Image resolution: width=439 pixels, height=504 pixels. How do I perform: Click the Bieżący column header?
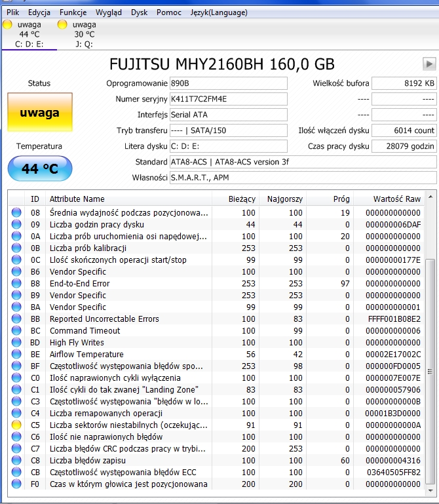pyautogui.click(x=236, y=199)
